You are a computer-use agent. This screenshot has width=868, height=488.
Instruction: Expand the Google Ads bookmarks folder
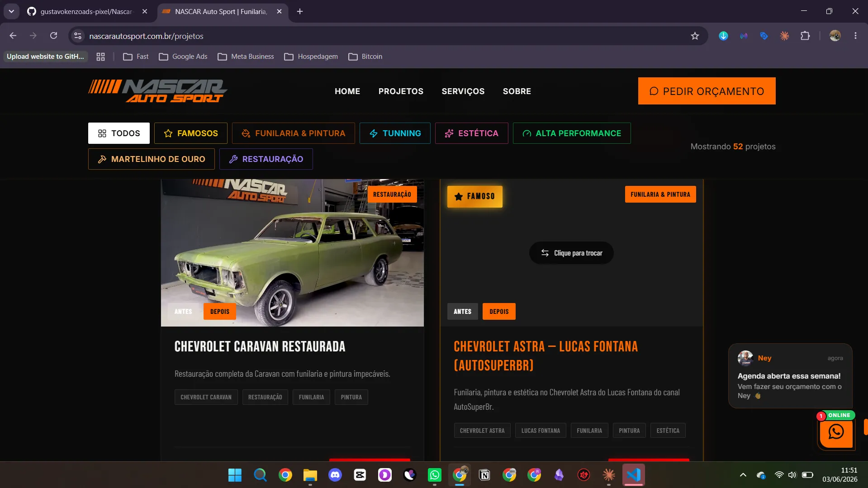(x=183, y=57)
